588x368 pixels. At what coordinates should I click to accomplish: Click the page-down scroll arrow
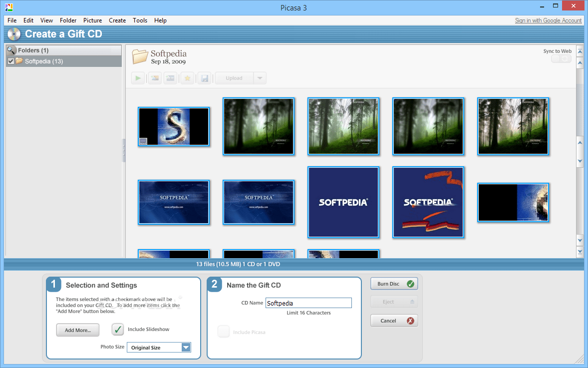coord(580,241)
